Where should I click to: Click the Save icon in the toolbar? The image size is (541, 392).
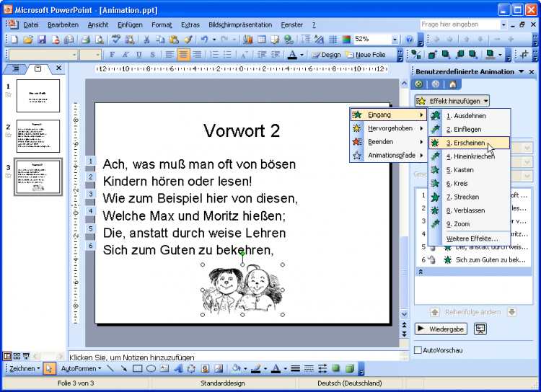coord(42,40)
